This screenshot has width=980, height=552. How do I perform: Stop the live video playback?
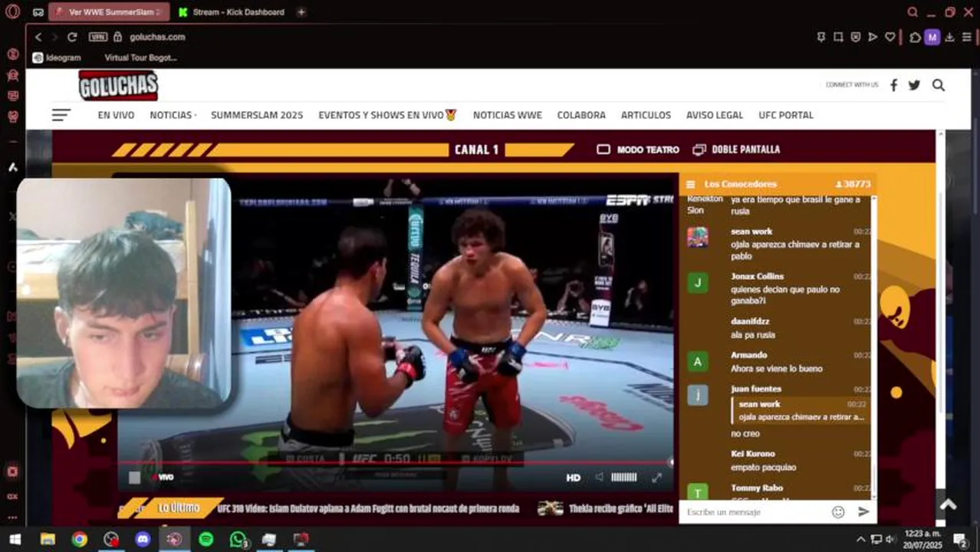point(134,478)
